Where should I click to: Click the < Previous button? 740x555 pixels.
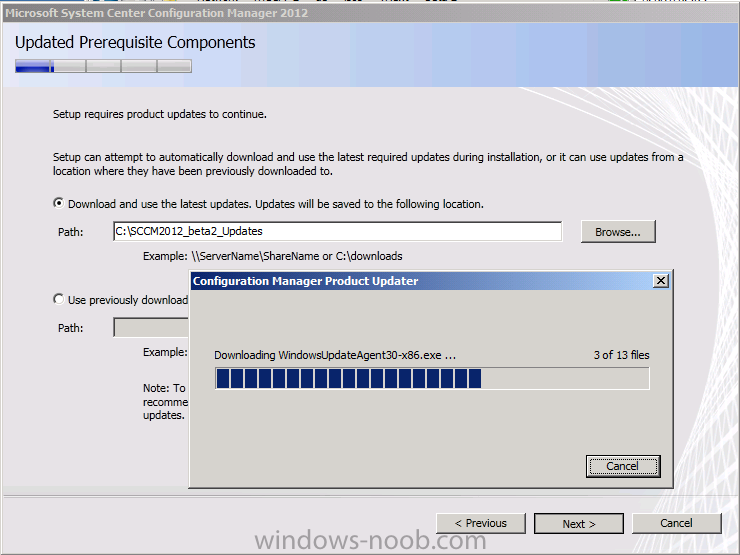pos(480,523)
